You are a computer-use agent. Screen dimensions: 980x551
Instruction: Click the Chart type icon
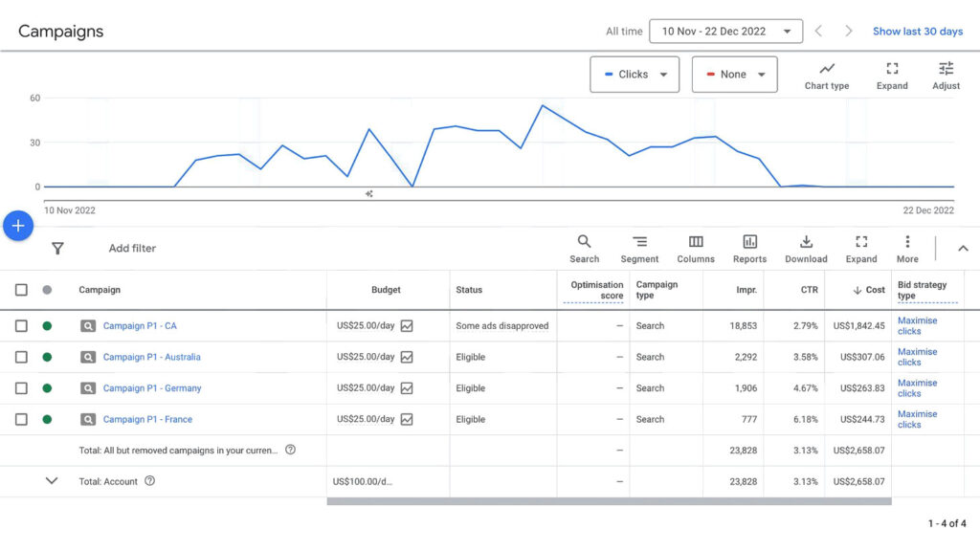826,69
